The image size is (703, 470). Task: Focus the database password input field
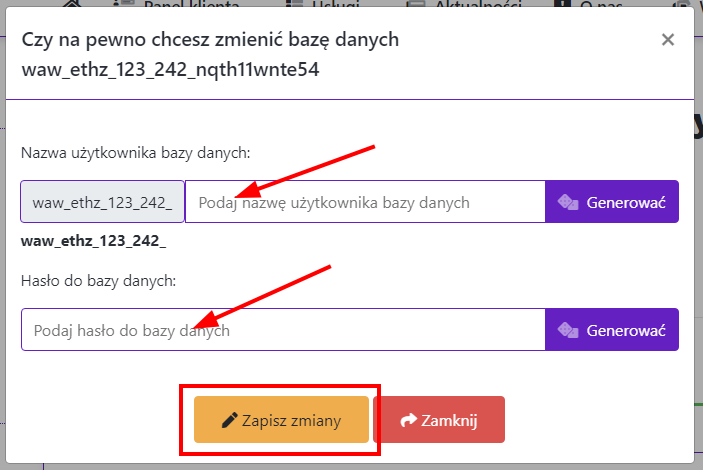click(x=282, y=330)
